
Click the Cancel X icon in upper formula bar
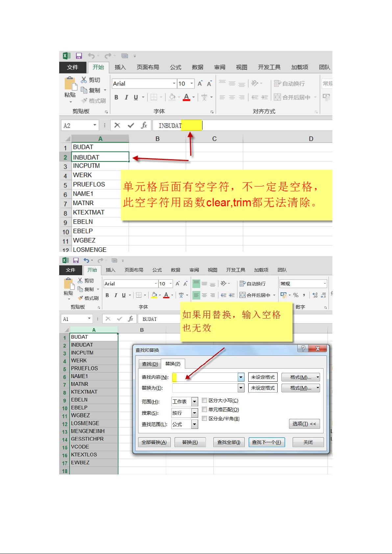[117, 125]
